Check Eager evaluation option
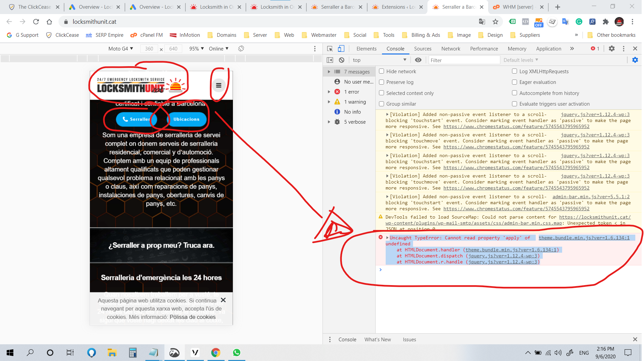Viewport: 644px width, 361px height. point(514,82)
